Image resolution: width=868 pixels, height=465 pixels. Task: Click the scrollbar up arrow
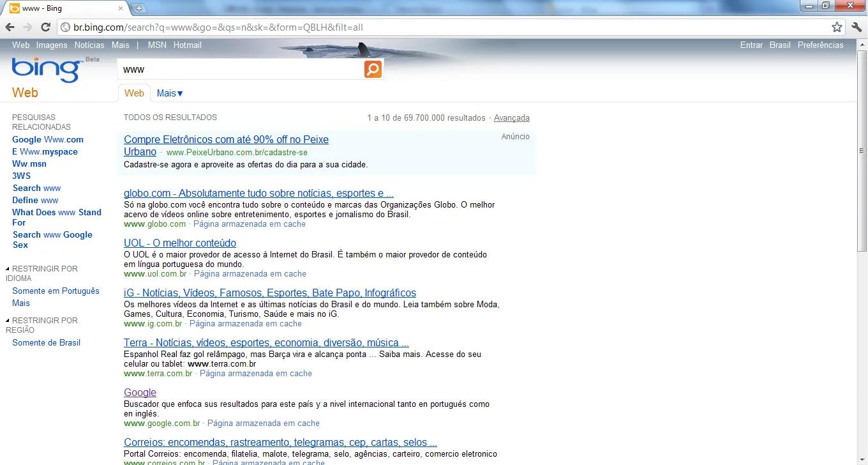tap(862, 43)
